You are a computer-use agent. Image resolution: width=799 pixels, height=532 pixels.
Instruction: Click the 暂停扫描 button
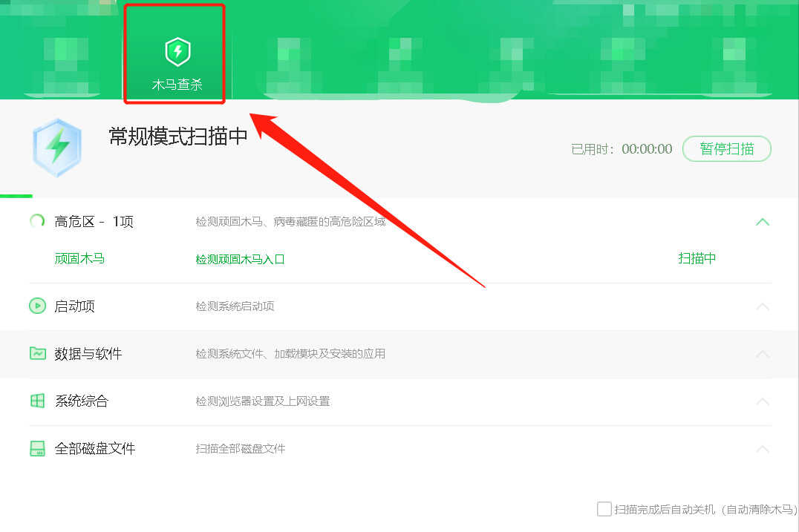pos(727,148)
